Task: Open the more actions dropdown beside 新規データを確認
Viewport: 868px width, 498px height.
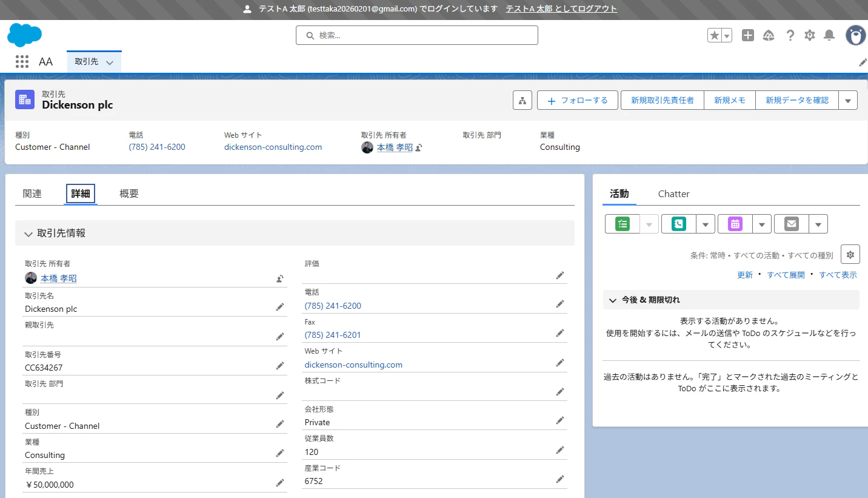Action: click(x=848, y=101)
